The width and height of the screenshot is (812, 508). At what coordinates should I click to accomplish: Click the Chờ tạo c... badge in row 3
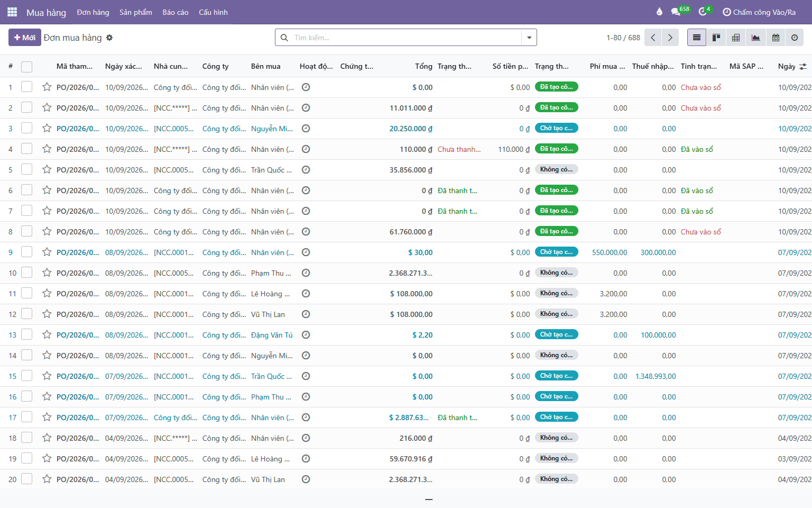point(557,128)
